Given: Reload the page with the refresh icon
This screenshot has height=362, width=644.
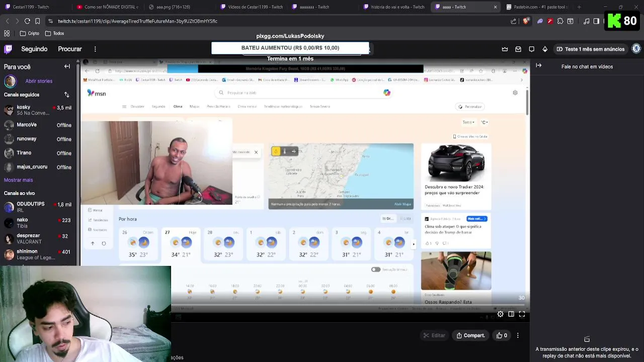Looking at the screenshot, I should (27, 21).
